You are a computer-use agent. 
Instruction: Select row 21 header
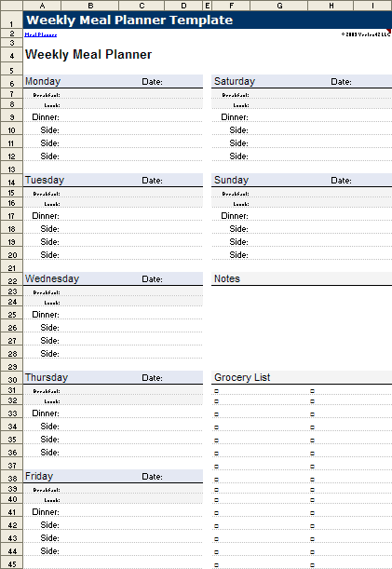click(11, 267)
